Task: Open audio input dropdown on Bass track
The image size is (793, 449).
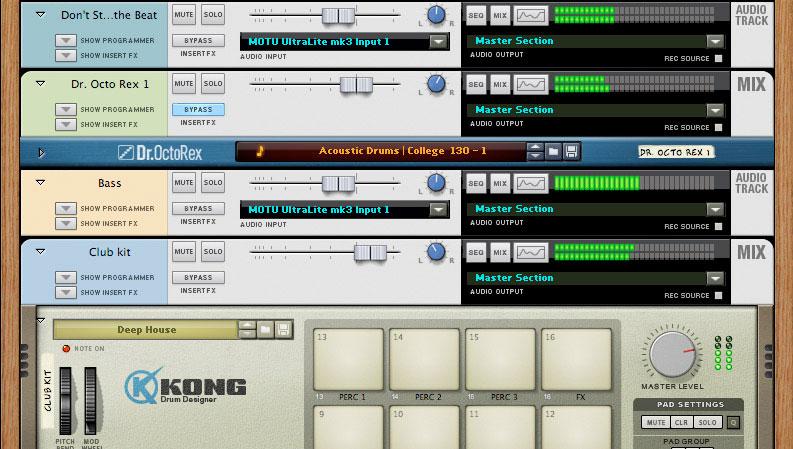Action: 438,209
